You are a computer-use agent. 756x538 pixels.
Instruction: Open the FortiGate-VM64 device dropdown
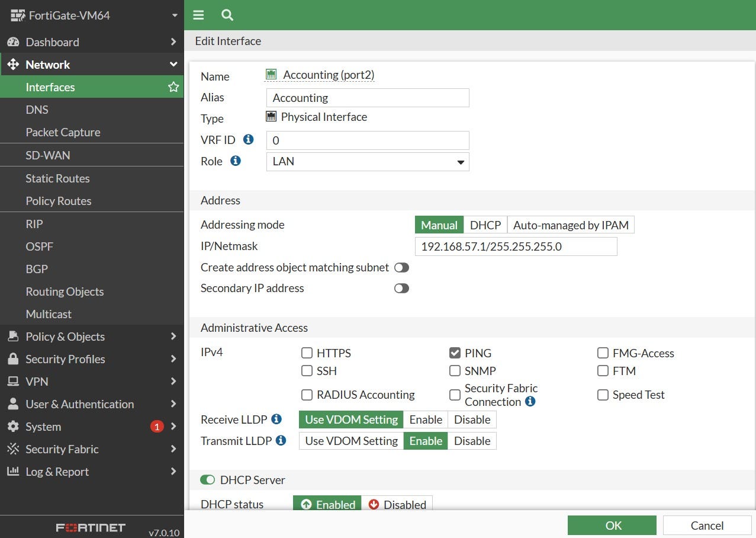(x=174, y=15)
